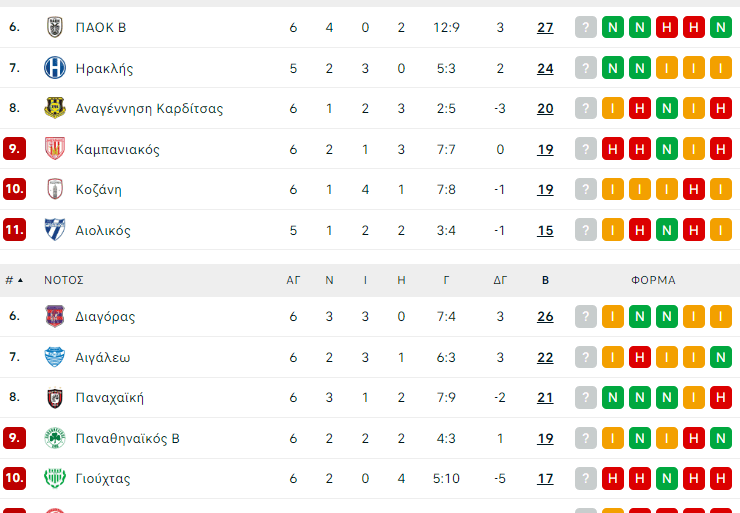Image resolution: width=740 pixels, height=513 pixels.
Task: Open the Γιούχτας team page link
Action: point(102,478)
